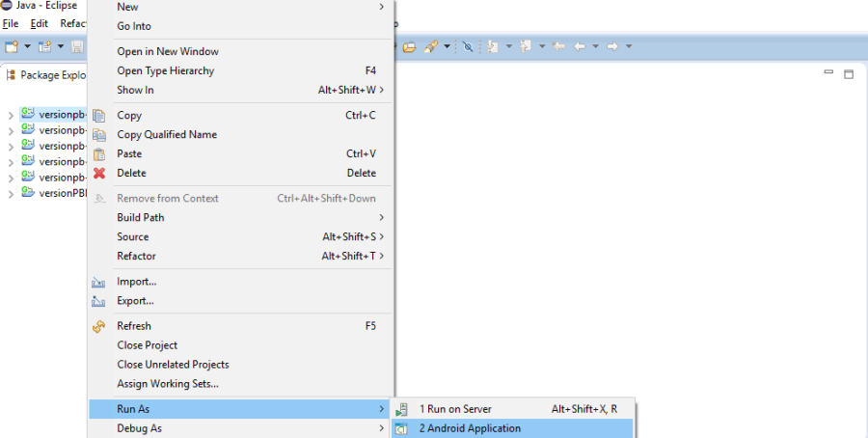Click the Last Edit Location arrow icon
Viewport: 868px width, 438px height.
pyautogui.click(x=559, y=46)
